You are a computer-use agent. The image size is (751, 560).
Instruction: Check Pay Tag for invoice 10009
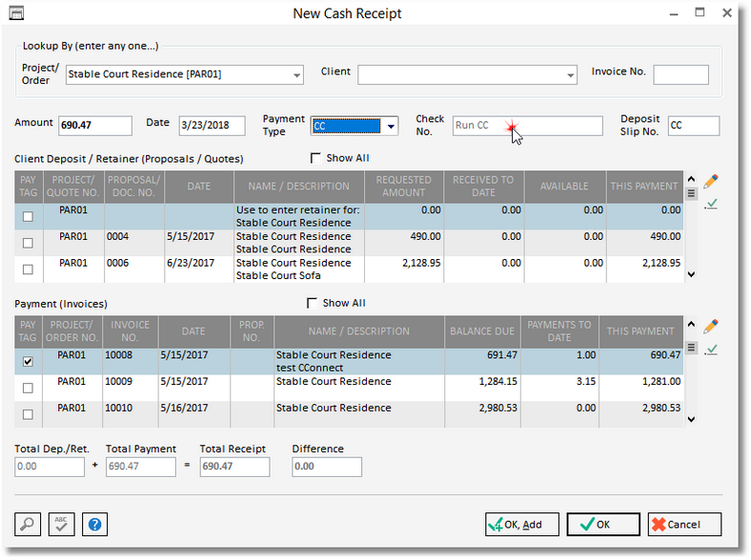click(29, 388)
